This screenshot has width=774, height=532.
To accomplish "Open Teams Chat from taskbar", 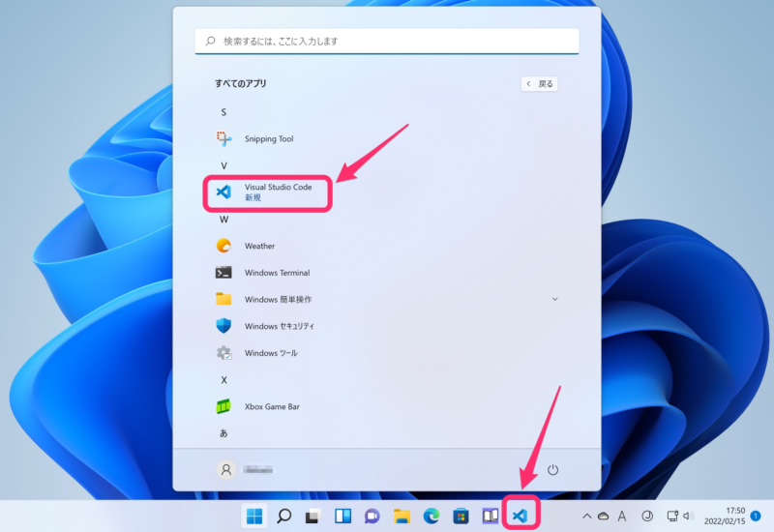I will pos(372,517).
